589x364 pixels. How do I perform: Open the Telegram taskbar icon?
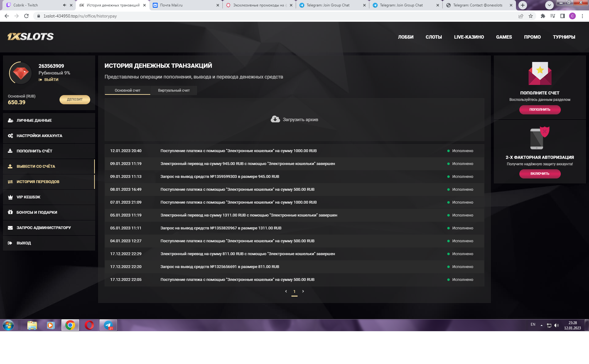(x=108, y=325)
